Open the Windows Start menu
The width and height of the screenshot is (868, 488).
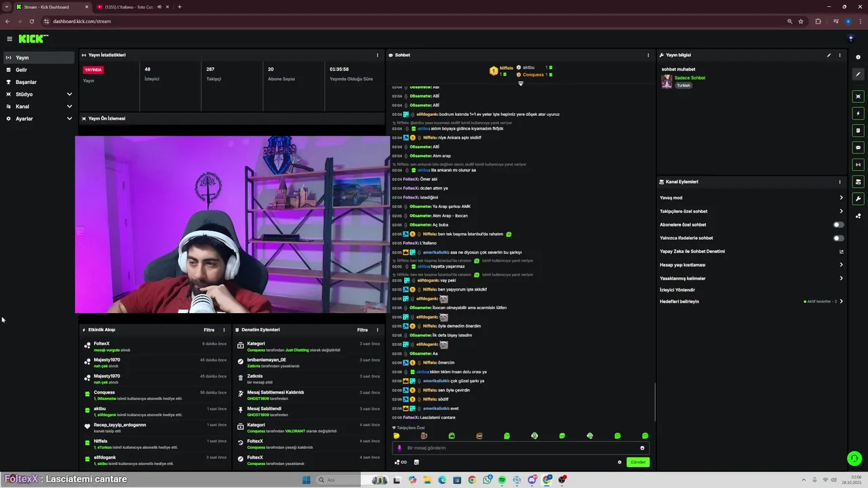pos(307,480)
